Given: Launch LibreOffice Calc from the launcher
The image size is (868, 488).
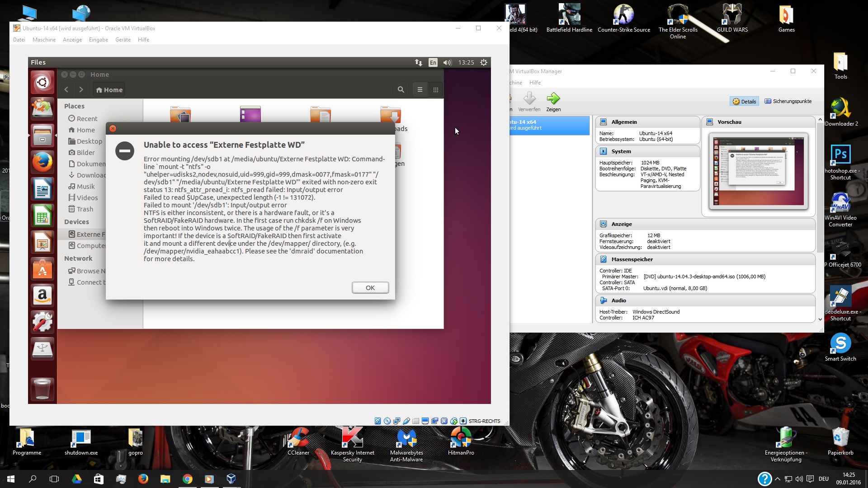Looking at the screenshot, I should click(x=42, y=216).
